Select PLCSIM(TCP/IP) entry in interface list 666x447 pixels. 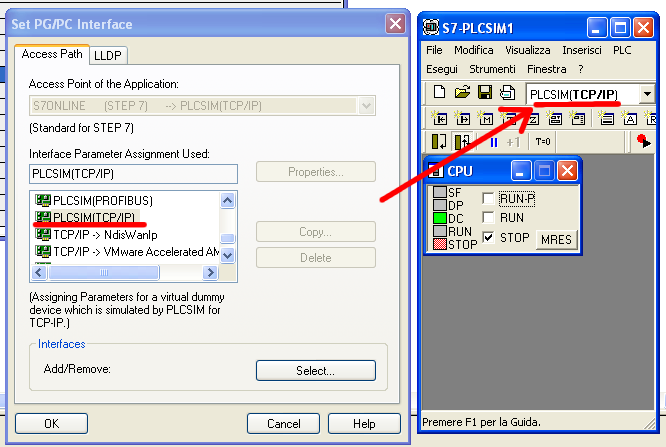93,217
